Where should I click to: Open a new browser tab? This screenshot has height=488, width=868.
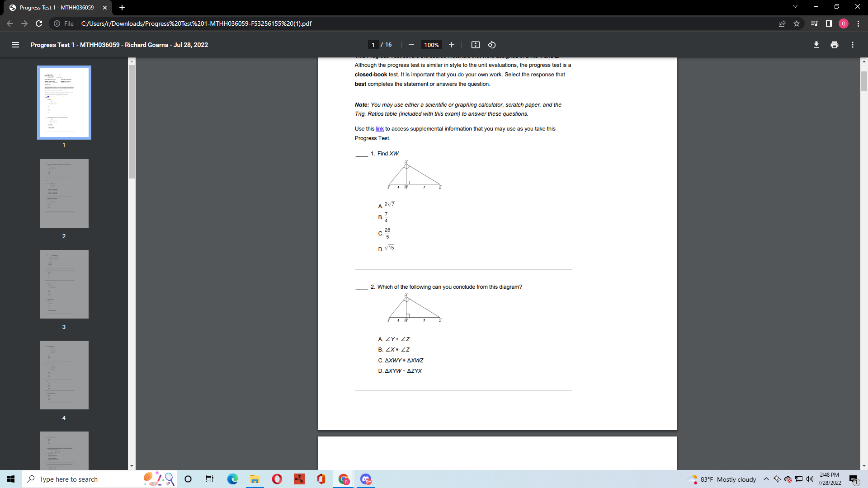click(x=122, y=7)
